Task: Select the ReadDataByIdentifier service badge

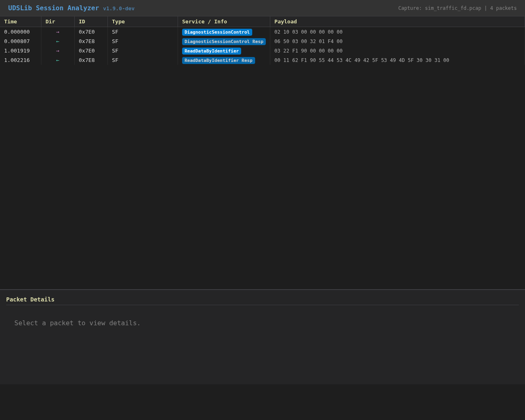Action: (x=211, y=51)
